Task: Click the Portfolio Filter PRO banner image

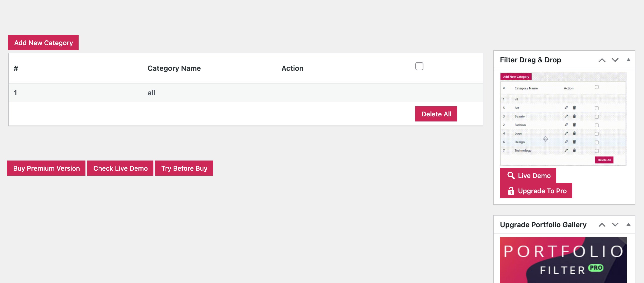Action: click(563, 260)
